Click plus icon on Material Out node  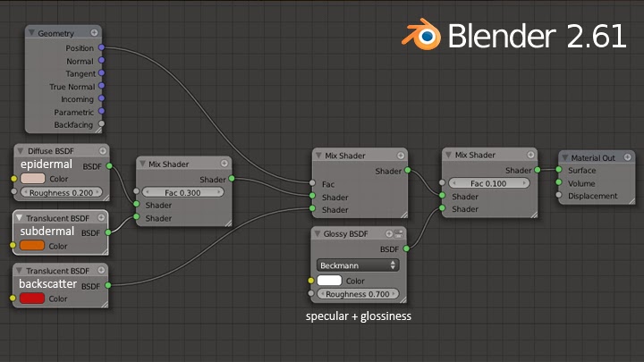coord(628,156)
